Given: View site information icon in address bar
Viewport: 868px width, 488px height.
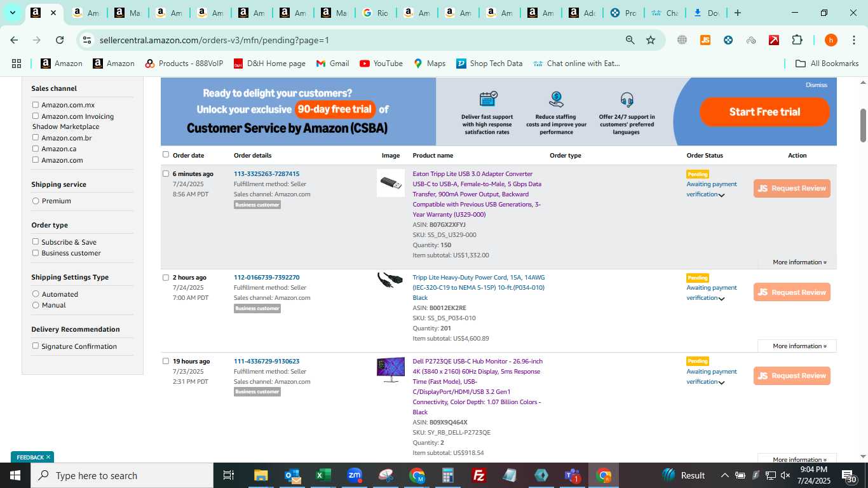Looking at the screenshot, I should tap(87, 40).
